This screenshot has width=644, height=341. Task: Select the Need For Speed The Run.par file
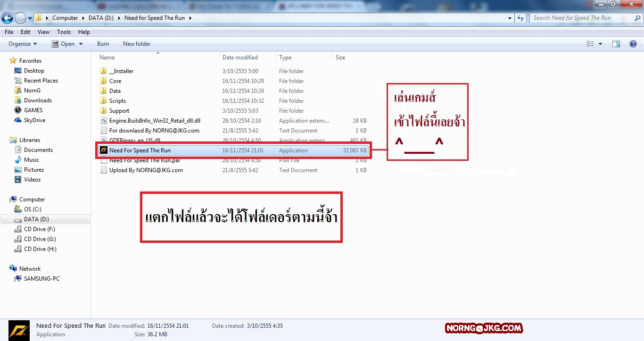coord(145,160)
